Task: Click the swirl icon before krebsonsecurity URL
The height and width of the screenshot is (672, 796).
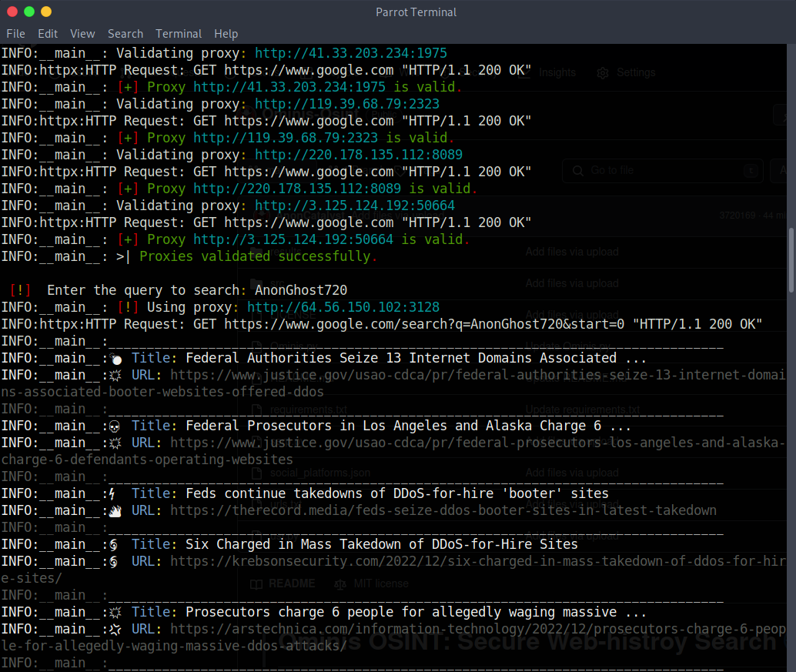Action: tap(114, 561)
